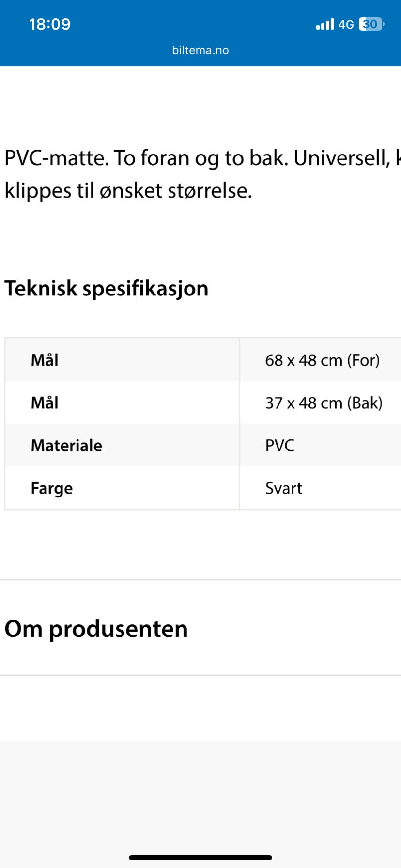The height and width of the screenshot is (868, 401).
Task: Tap the Materiale row label
Action: click(66, 446)
